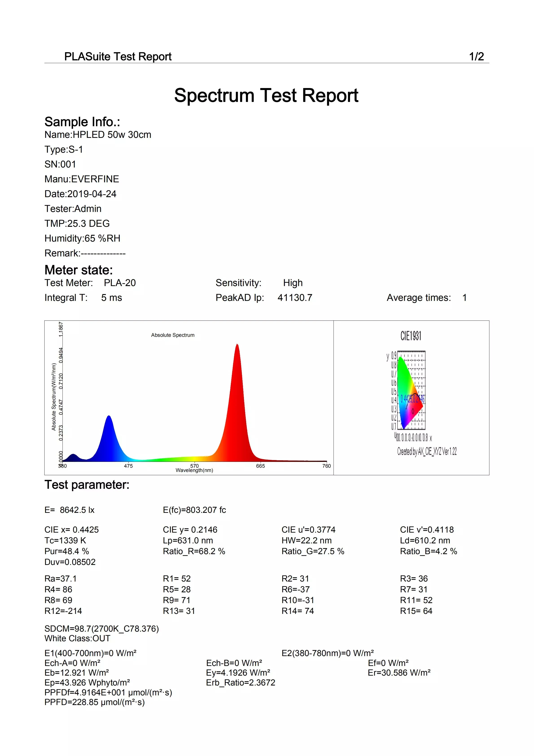534x756 pixels.
Task: Click the Test parameter heading
Action: tap(87, 485)
